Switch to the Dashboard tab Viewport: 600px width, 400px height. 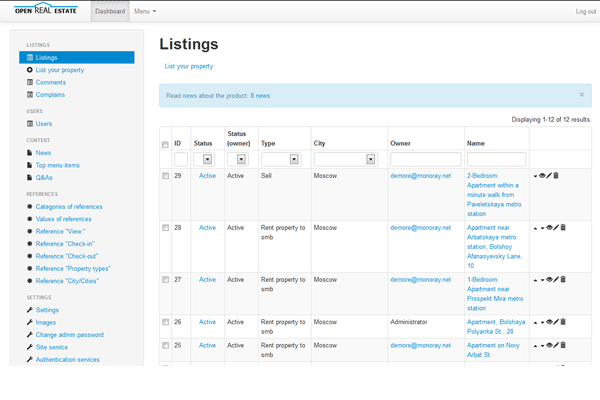point(110,11)
